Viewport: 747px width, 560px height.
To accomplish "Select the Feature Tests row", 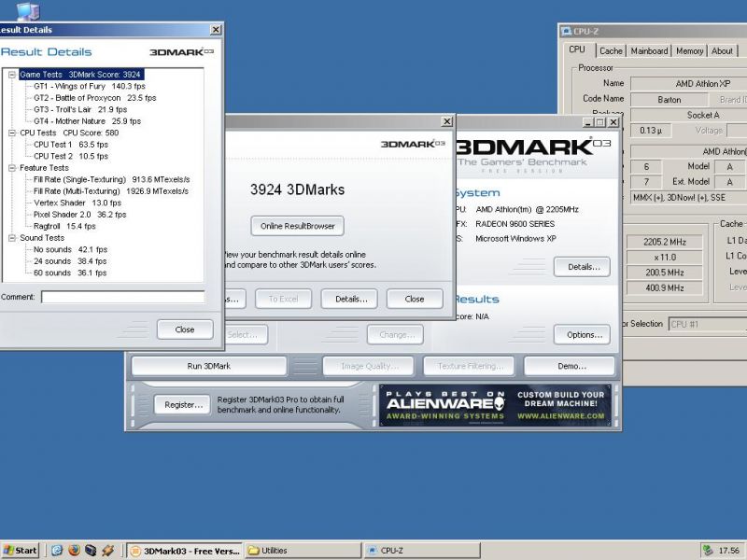I will [x=44, y=168].
